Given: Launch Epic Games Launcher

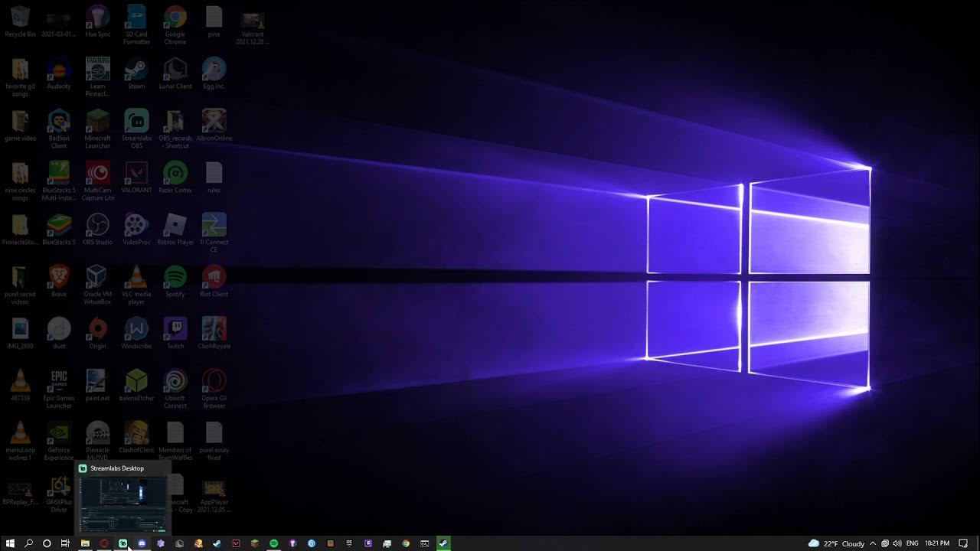Looking at the screenshot, I should pos(59,390).
